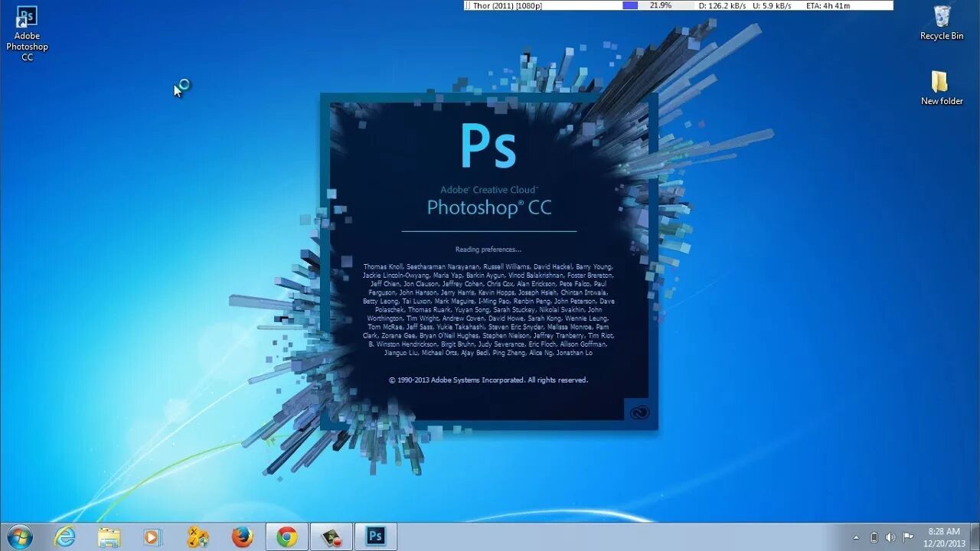Click the date 12/20/2013 in tray

943,543
